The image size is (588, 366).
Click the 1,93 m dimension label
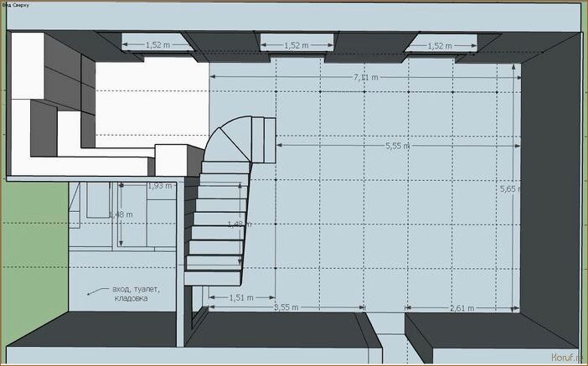click(158, 185)
